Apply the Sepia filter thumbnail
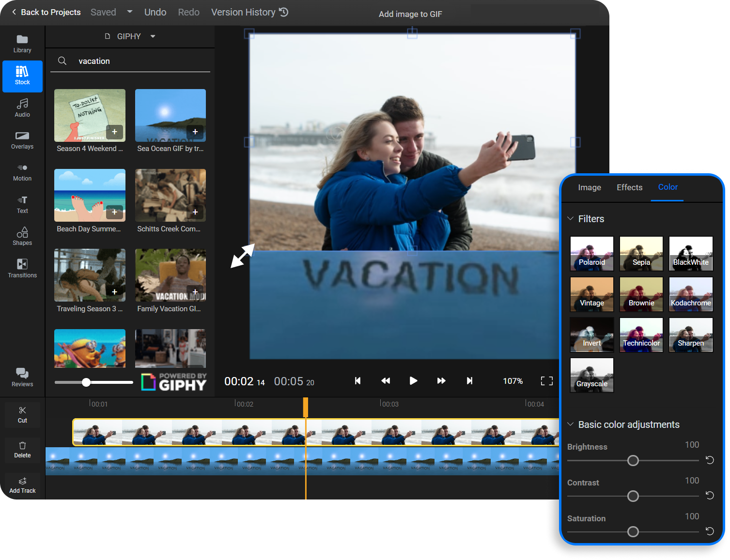Viewport: 730px width, 560px height. 641,253
